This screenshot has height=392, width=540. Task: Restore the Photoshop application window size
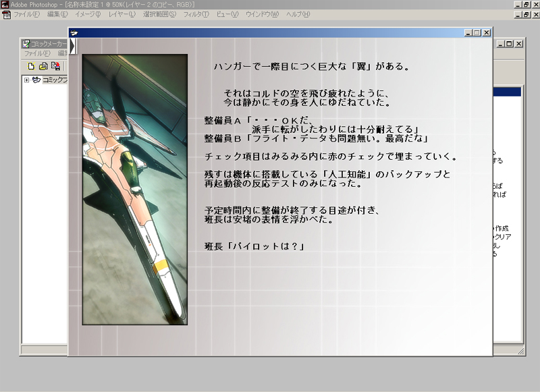click(526, 5)
